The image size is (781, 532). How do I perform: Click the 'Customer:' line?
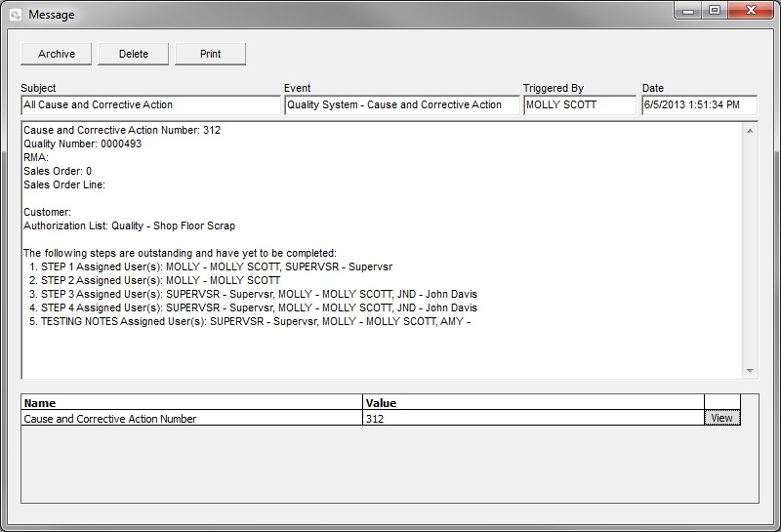click(47, 212)
